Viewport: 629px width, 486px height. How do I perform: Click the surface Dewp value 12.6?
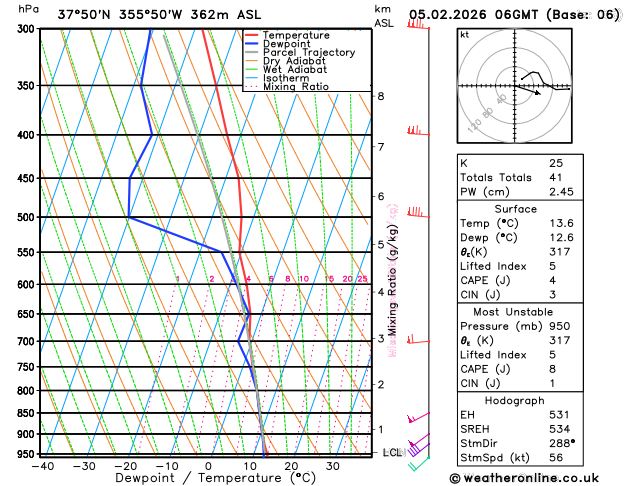[561, 238]
